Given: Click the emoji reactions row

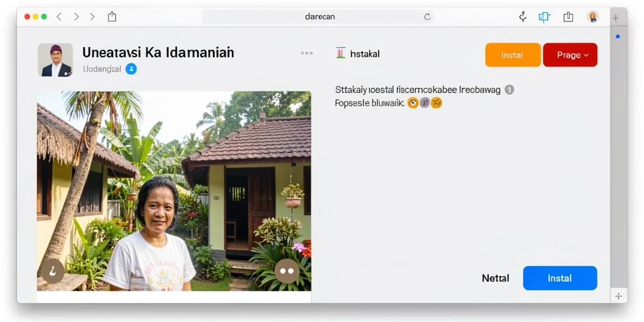Looking at the screenshot, I should [x=425, y=103].
